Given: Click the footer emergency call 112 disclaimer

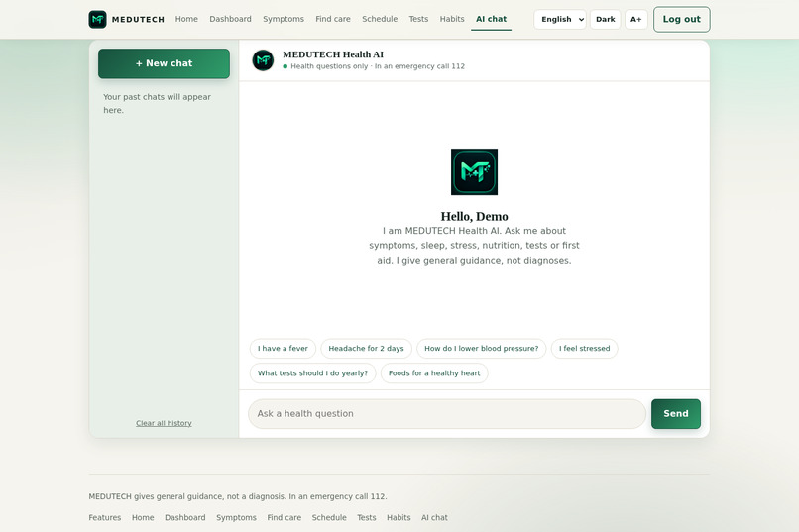Looking at the screenshot, I should [238, 496].
